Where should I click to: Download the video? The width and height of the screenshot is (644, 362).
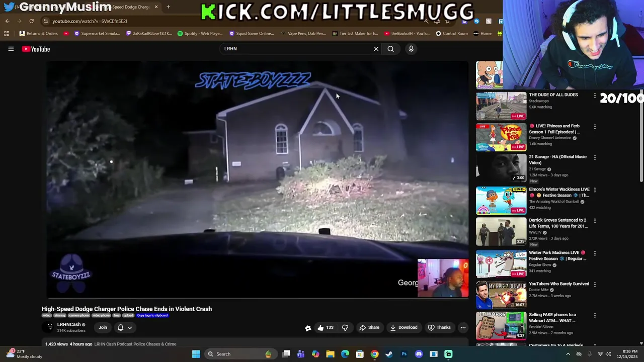pos(404,327)
